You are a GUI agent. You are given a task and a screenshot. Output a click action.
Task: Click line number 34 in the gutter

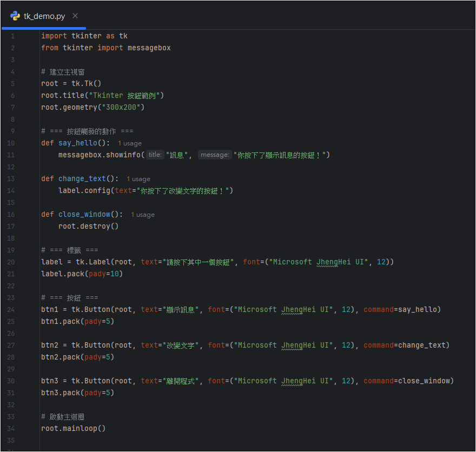point(12,429)
